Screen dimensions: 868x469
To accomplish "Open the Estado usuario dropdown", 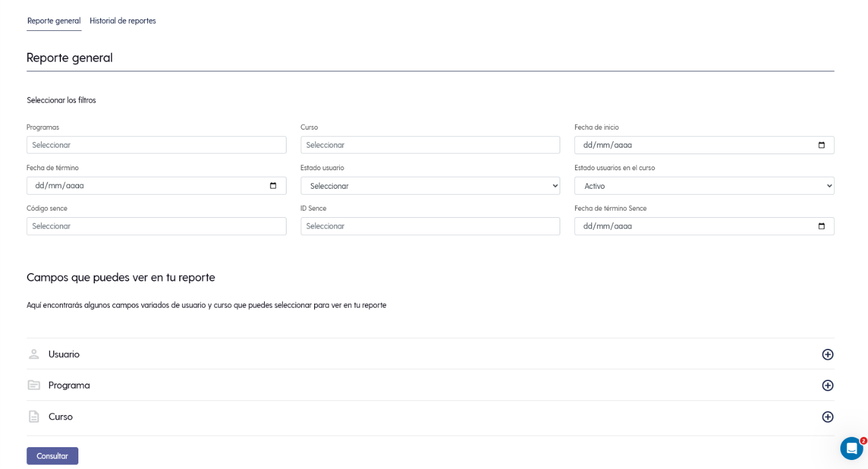I will tap(430, 186).
